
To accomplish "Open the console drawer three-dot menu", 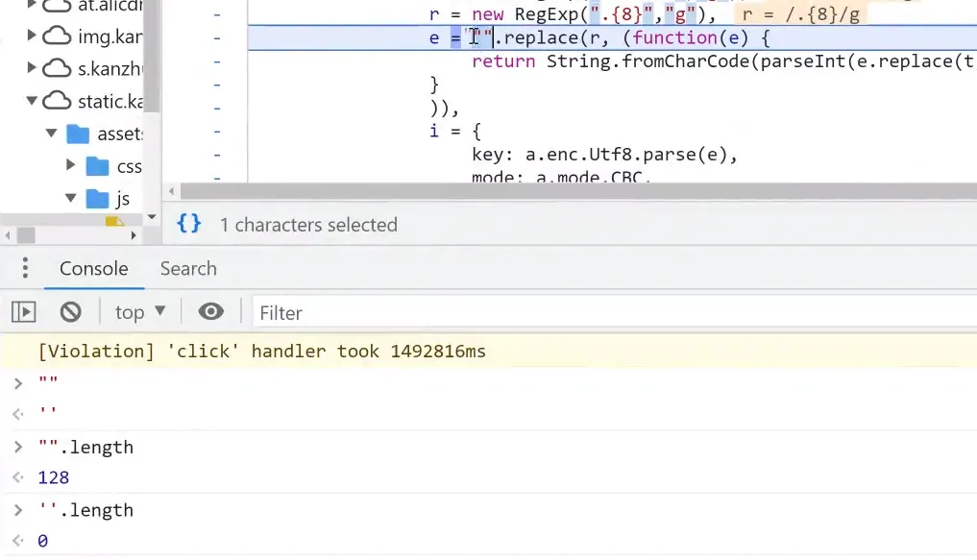I will (x=25, y=268).
